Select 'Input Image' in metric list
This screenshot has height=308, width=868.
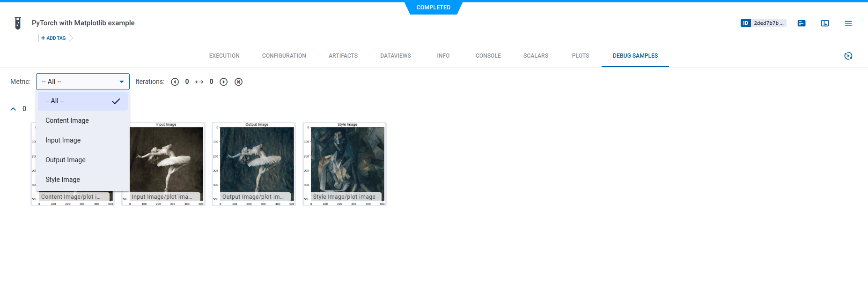point(63,140)
